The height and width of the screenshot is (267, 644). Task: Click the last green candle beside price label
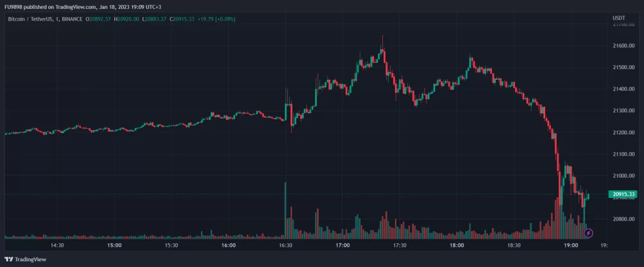[x=587, y=197]
